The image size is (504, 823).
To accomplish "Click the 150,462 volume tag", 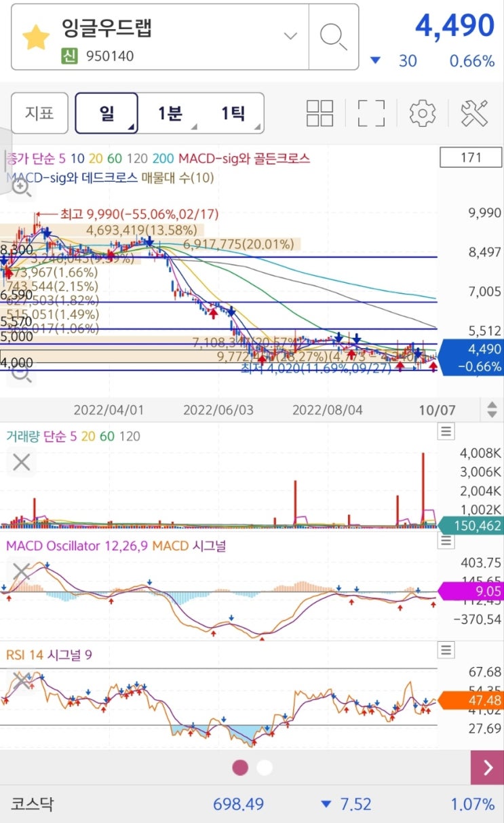I will (471, 525).
